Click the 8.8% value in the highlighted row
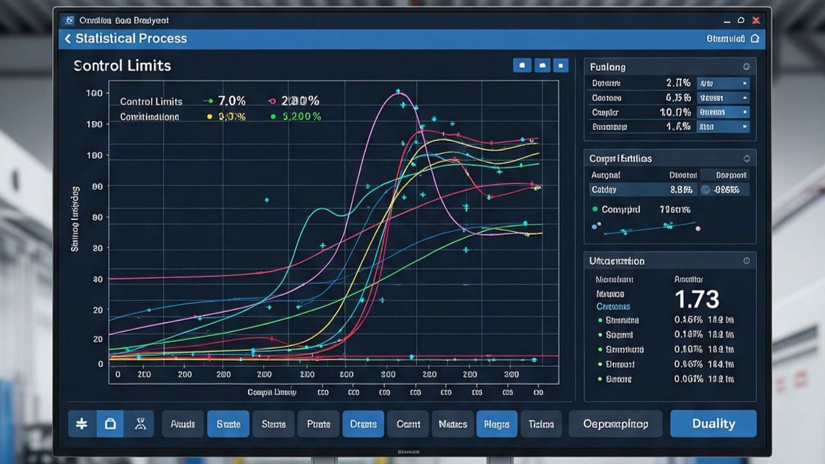Viewport: 825px width, 464px height. pos(681,190)
